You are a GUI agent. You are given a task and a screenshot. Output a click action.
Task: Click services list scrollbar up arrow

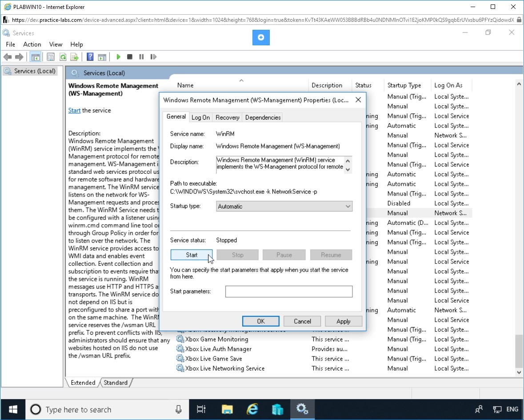pyautogui.click(x=519, y=84)
